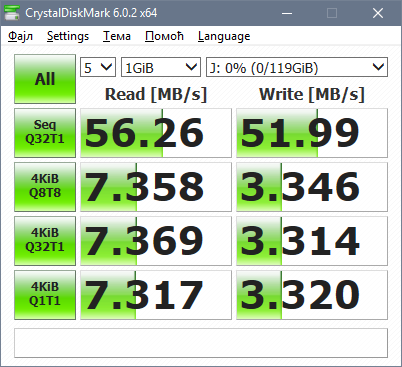Open the 1GiB test size dropdown
The image size is (402, 367).
click(x=161, y=67)
